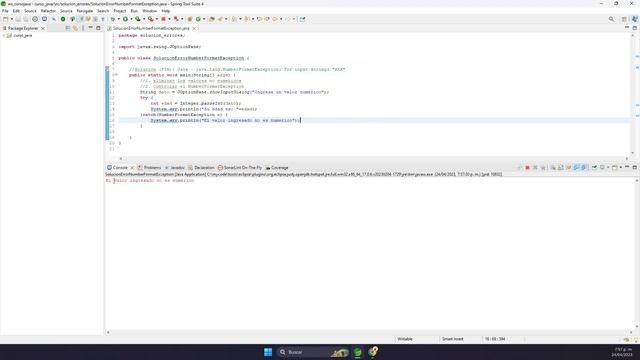The image size is (640, 360).
Task: Click the Windows Start button
Action: (268, 352)
